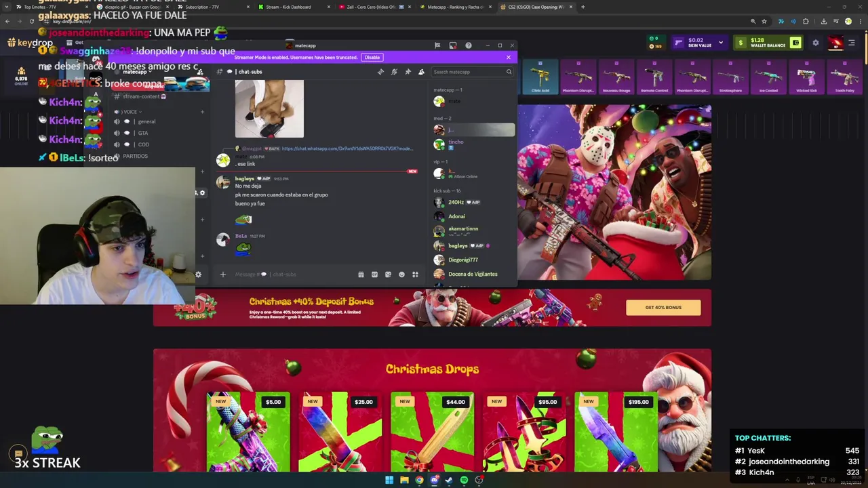Click the Discord checkpoint flag icon
868x488 pixels.
pyautogui.click(x=437, y=45)
